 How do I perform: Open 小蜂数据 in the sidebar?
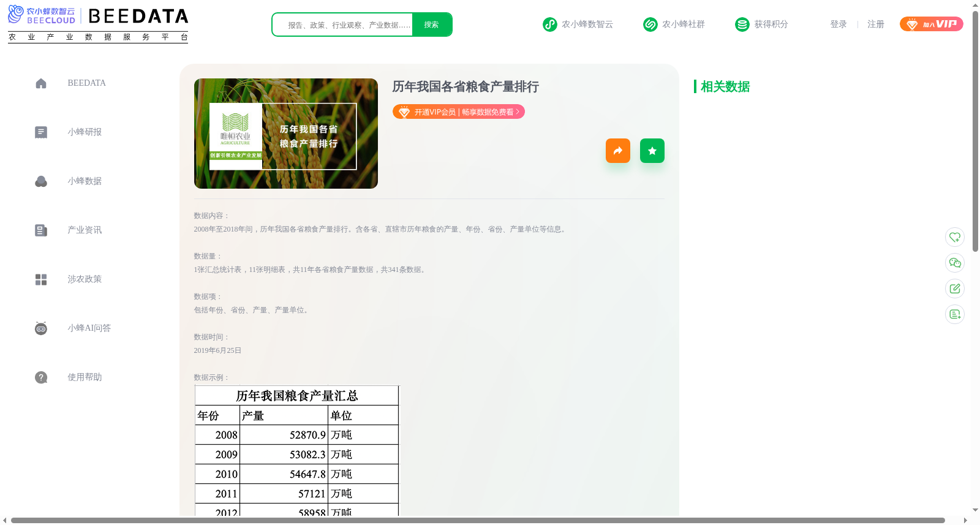click(x=85, y=181)
